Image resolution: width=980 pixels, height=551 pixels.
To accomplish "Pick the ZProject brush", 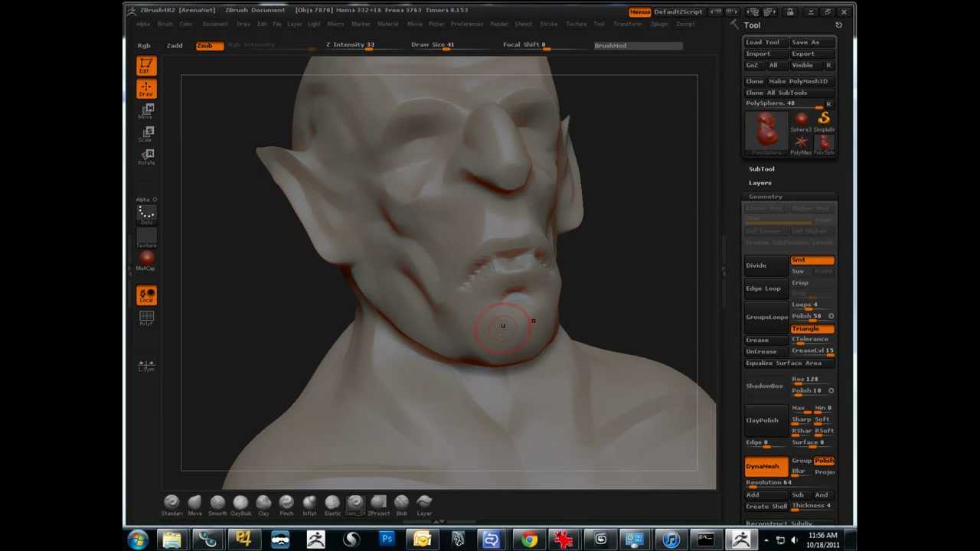I will [378, 505].
